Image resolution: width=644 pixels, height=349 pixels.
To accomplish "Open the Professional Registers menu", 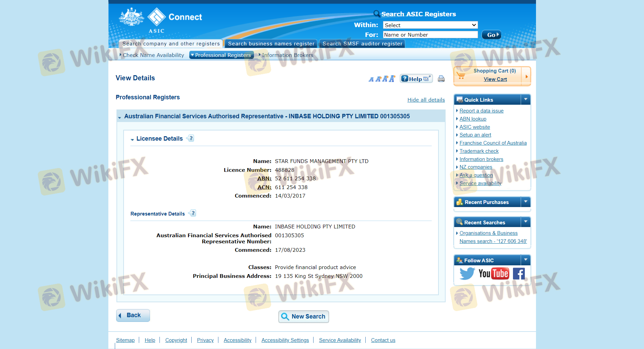I will pos(222,55).
